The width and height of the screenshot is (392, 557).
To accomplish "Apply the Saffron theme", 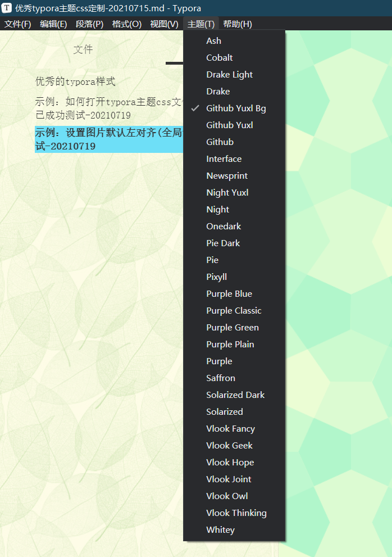I will [x=234, y=378].
